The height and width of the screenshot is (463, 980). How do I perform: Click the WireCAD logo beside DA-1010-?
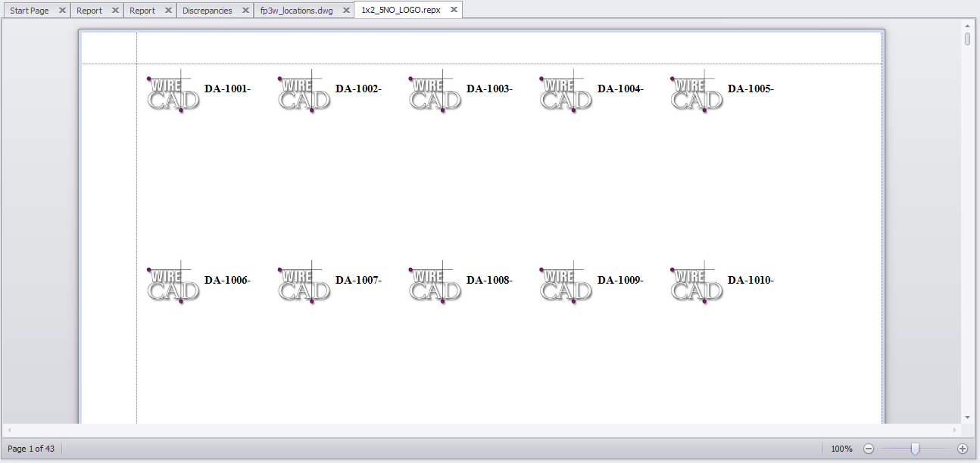(697, 283)
